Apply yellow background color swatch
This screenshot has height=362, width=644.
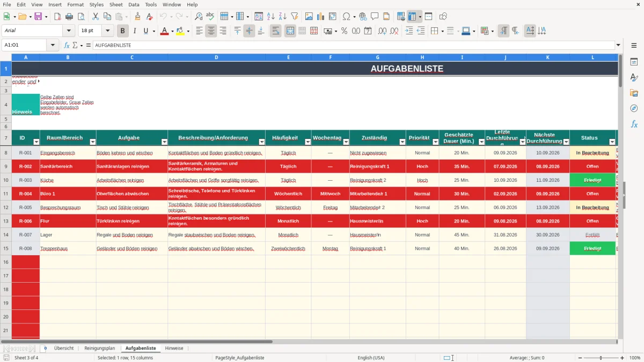(x=180, y=31)
